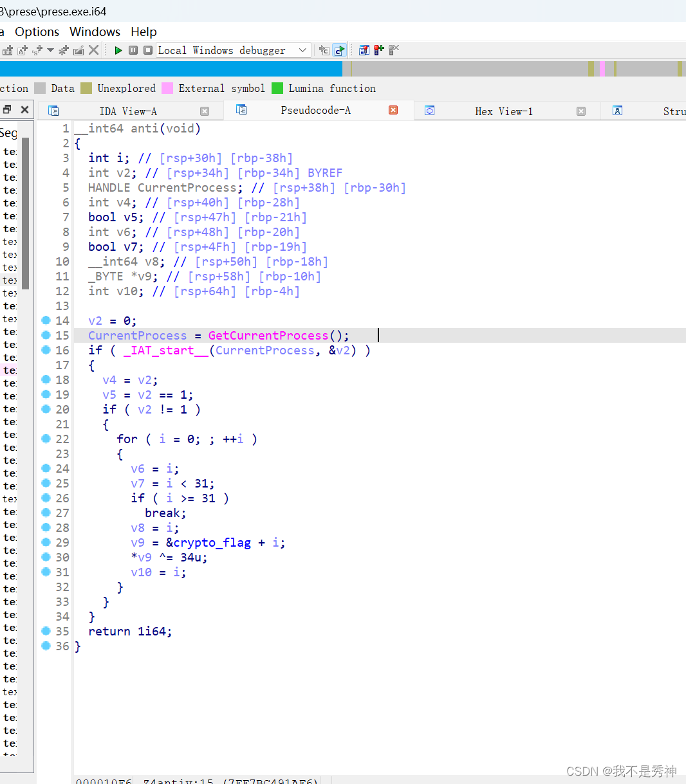This screenshot has height=784, width=686.
Task: Open the Options menu
Action: tap(37, 32)
